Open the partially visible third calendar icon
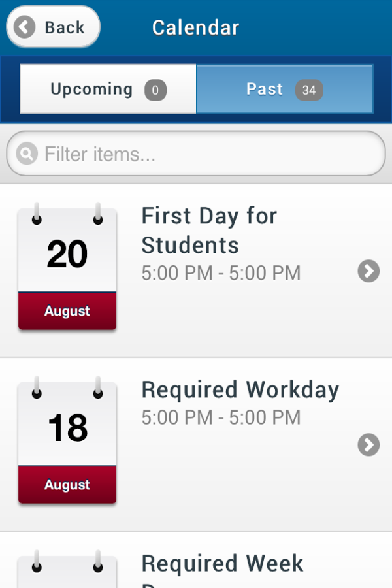 pos(67,569)
